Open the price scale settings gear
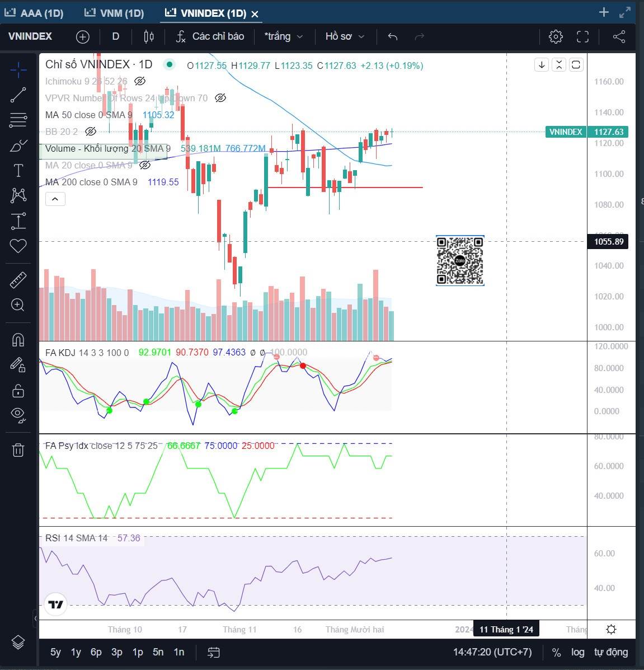Screen dimensions: 644x670 (612, 629)
